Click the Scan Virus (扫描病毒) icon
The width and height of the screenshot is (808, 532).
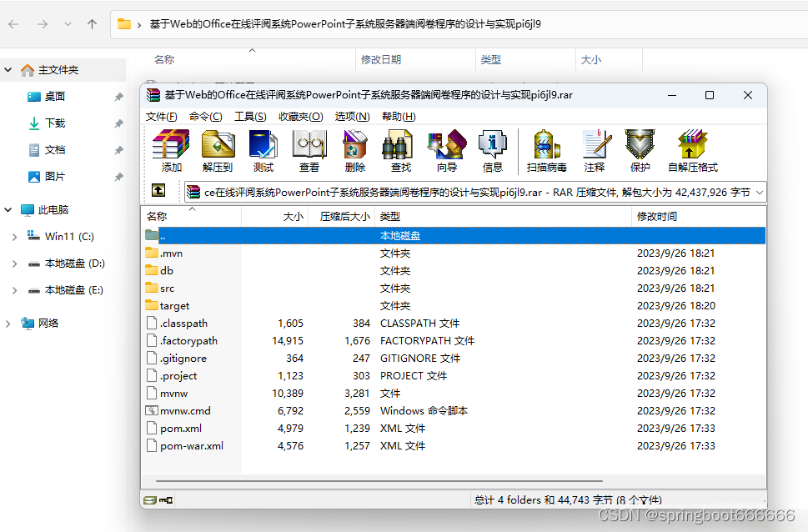[547, 151]
